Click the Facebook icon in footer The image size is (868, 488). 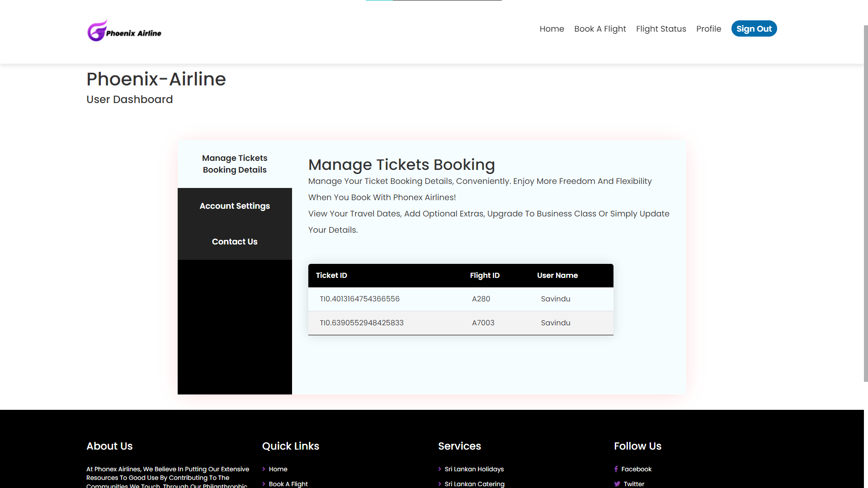pyautogui.click(x=616, y=469)
